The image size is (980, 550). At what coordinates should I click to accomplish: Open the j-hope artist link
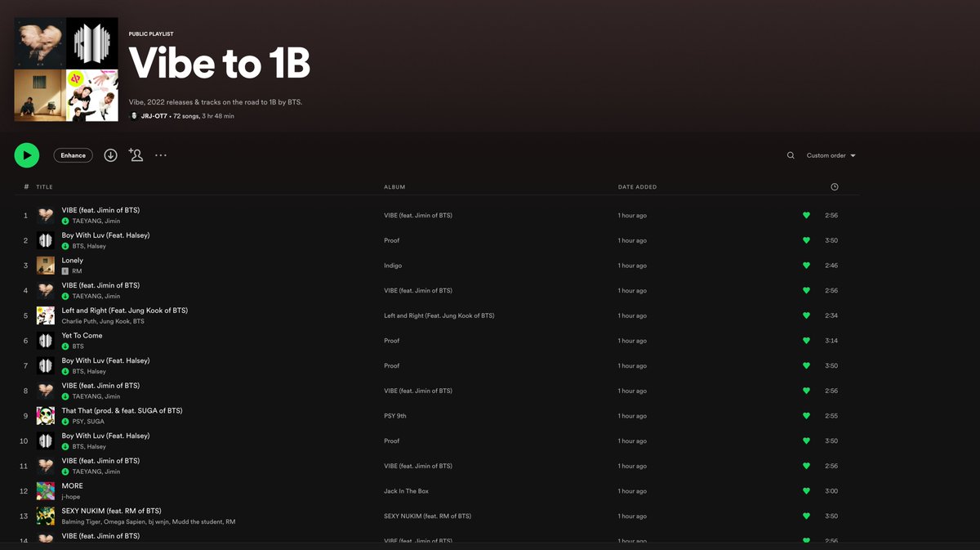coord(73,497)
